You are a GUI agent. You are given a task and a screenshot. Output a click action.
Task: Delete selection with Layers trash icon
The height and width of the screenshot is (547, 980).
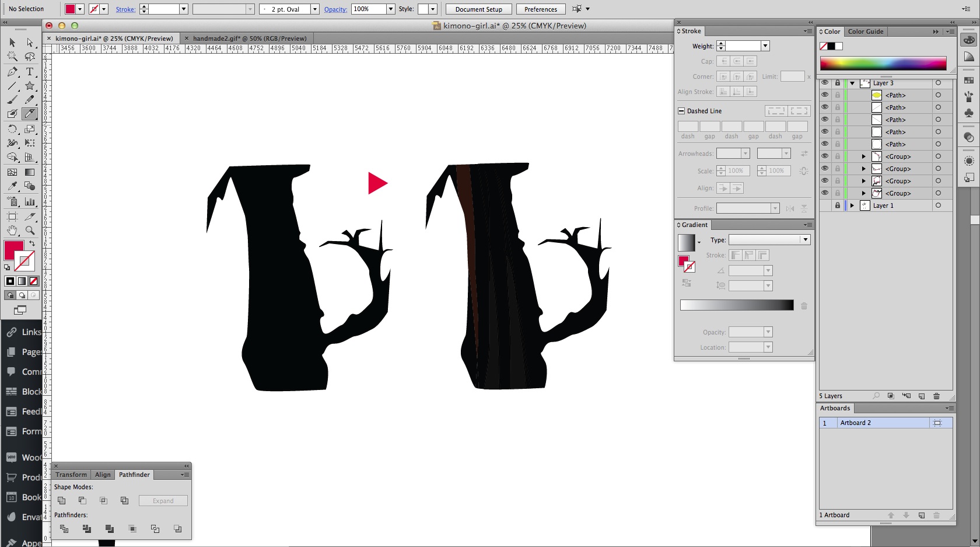937,396
